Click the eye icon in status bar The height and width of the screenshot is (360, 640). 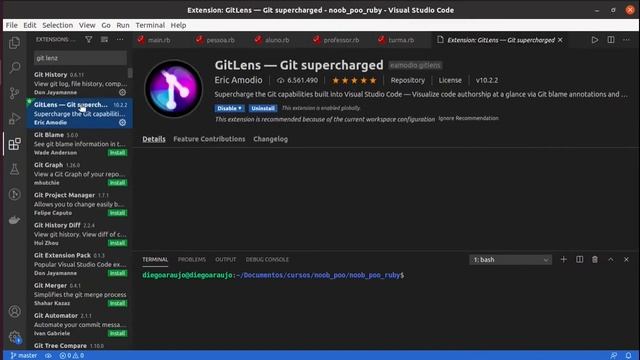(48, 356)
